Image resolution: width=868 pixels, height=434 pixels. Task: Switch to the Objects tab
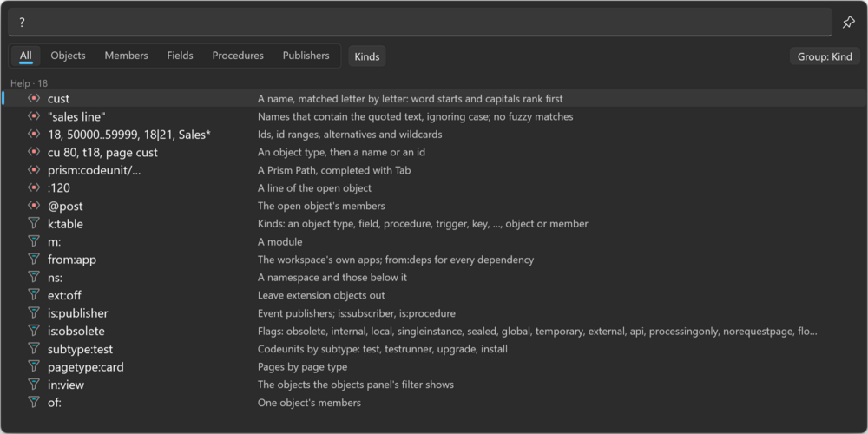tap(68, 56)
